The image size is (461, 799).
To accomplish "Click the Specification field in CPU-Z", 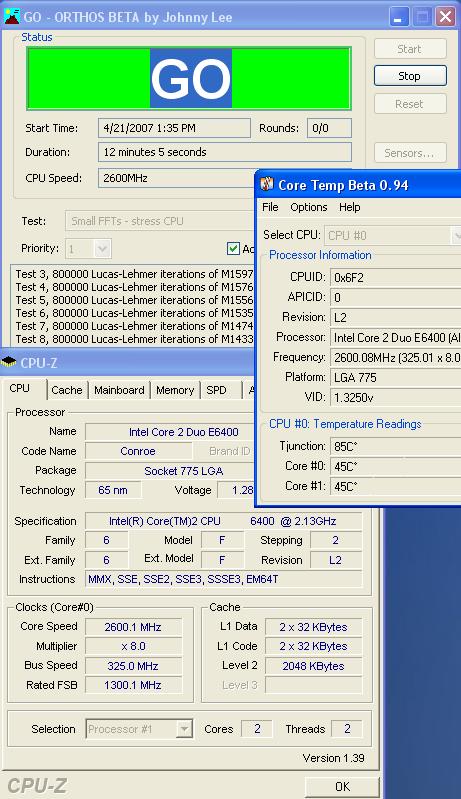I will click(x=224, y=521).
